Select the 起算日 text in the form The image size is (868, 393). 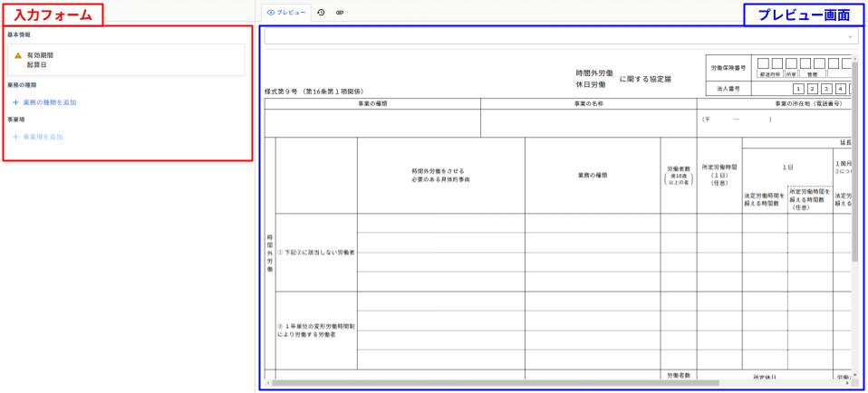(36, 65)
